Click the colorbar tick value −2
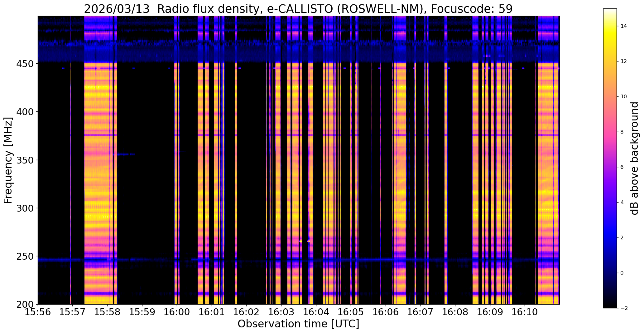The width and height of the screenshot is (644, 333). [624, 308]
